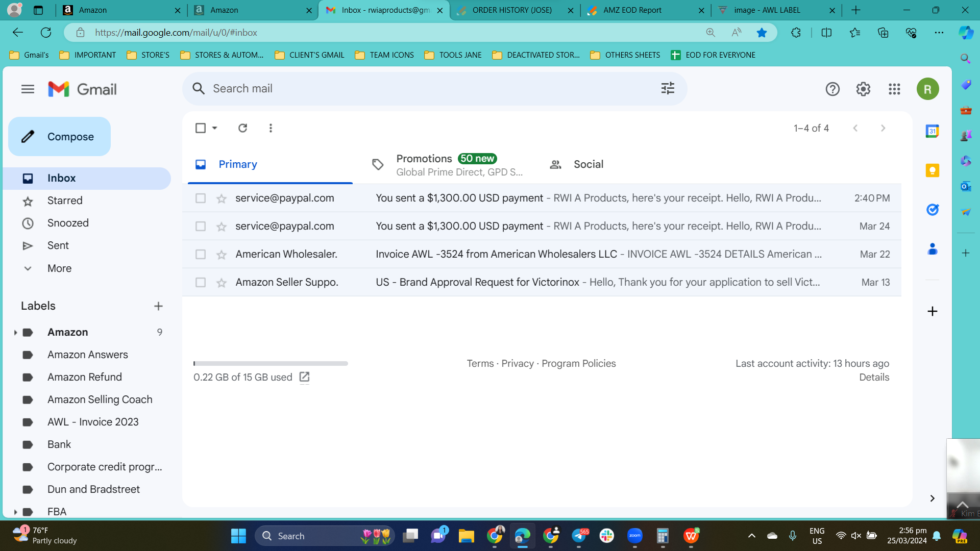Open the CLIENT'S GMAIL bookmarks folder
Viewport: 980px width, 551px height.
309,55
